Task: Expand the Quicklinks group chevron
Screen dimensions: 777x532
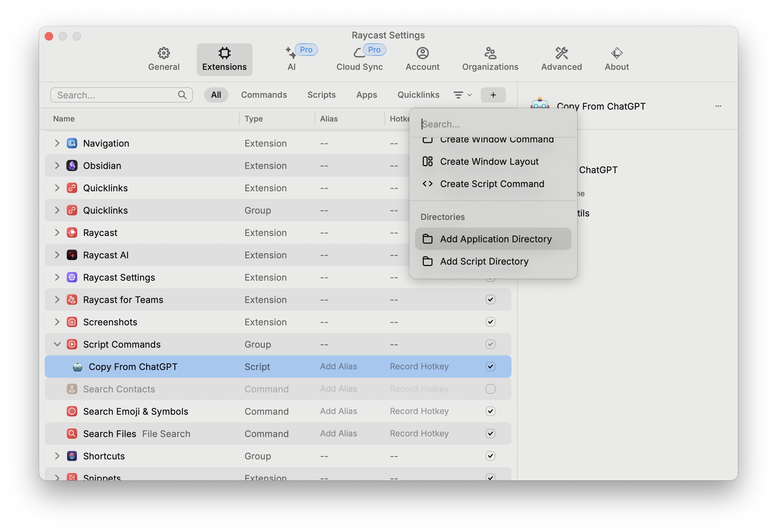Action: pyautogui.click(x=57, y=210)
